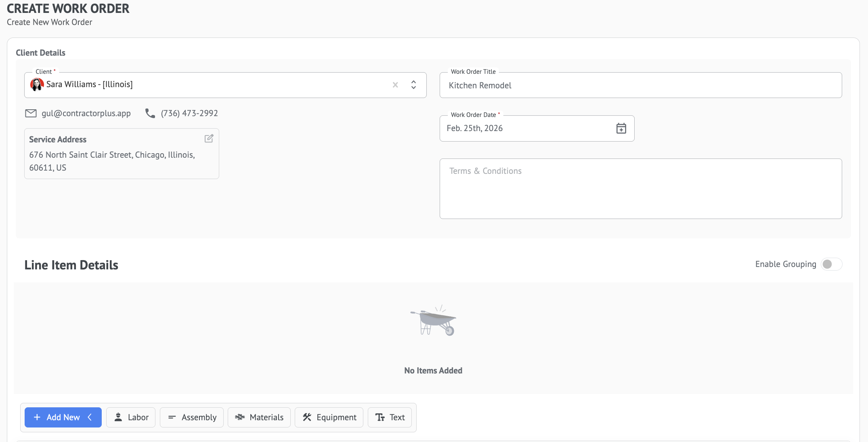Add a Materials line item
The height and width of the screenshot is (442, 868).
pos(259,417)
